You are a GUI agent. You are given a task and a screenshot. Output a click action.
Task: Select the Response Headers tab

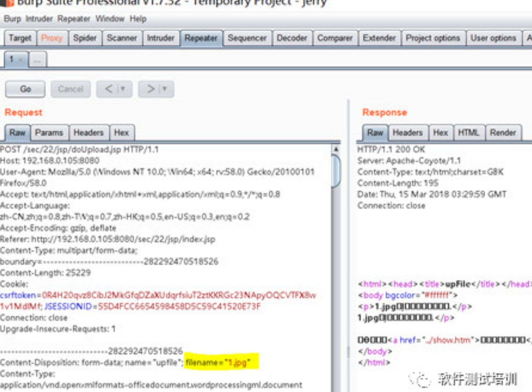tap(408, 133)
